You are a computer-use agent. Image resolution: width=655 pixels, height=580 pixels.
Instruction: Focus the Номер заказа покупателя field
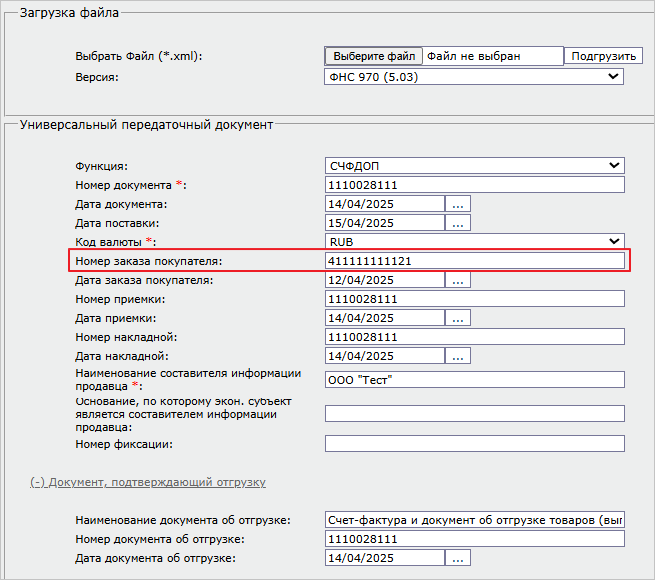(474, 261)
